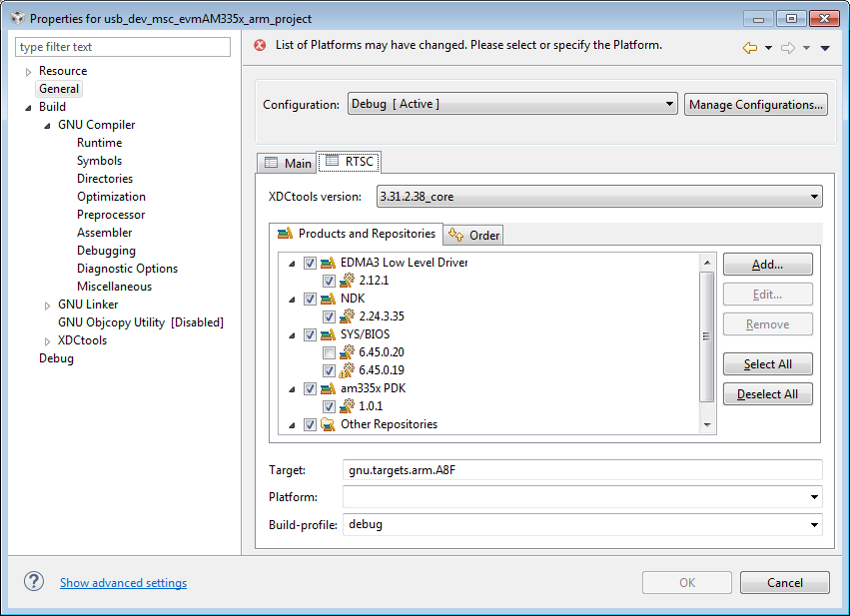Select the Debug tree item
Viewport: 850px width, 616px height.
pyautogui.click(x=56, y=358)
